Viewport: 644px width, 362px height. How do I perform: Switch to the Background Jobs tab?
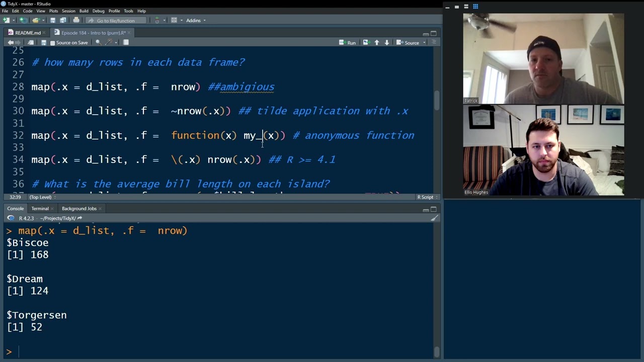79,209
